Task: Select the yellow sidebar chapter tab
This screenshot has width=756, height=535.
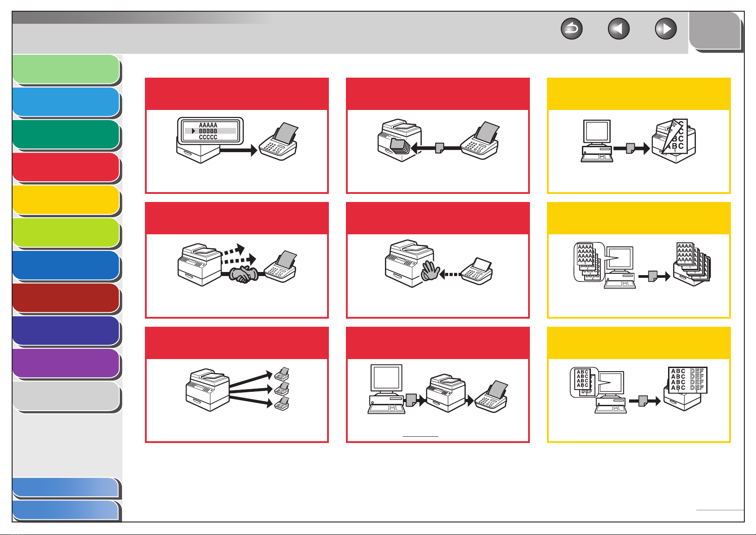Action: 66,200
